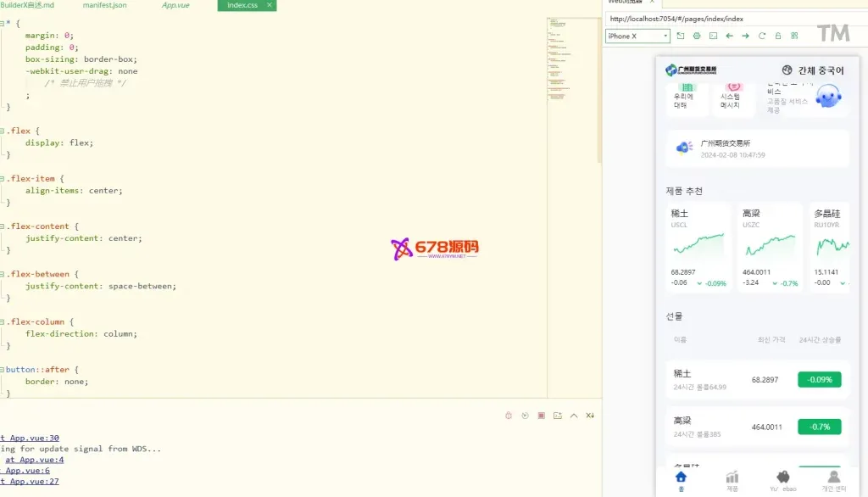Go forward using the right arrow icon

[746, 36]
